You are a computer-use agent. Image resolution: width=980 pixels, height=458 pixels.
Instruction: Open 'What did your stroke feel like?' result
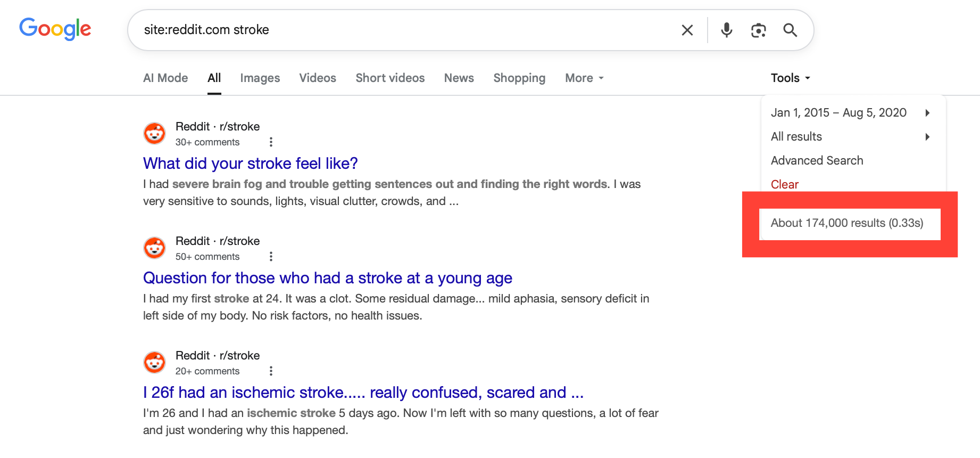coord(251,163)
